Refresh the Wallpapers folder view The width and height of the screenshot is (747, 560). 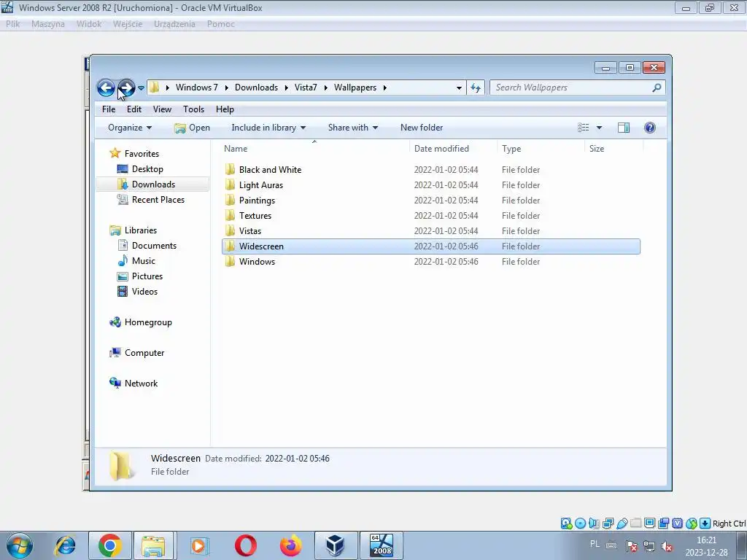click(476, 87)
